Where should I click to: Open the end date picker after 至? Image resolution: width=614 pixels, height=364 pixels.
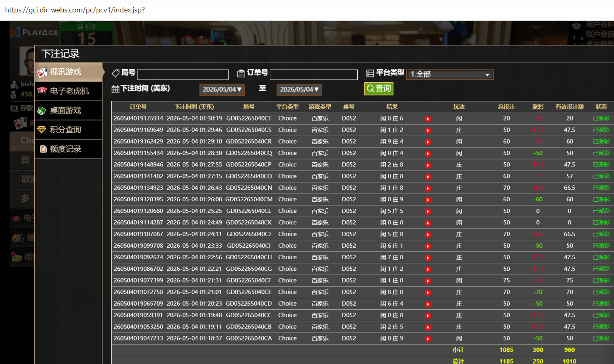[299, 89]
